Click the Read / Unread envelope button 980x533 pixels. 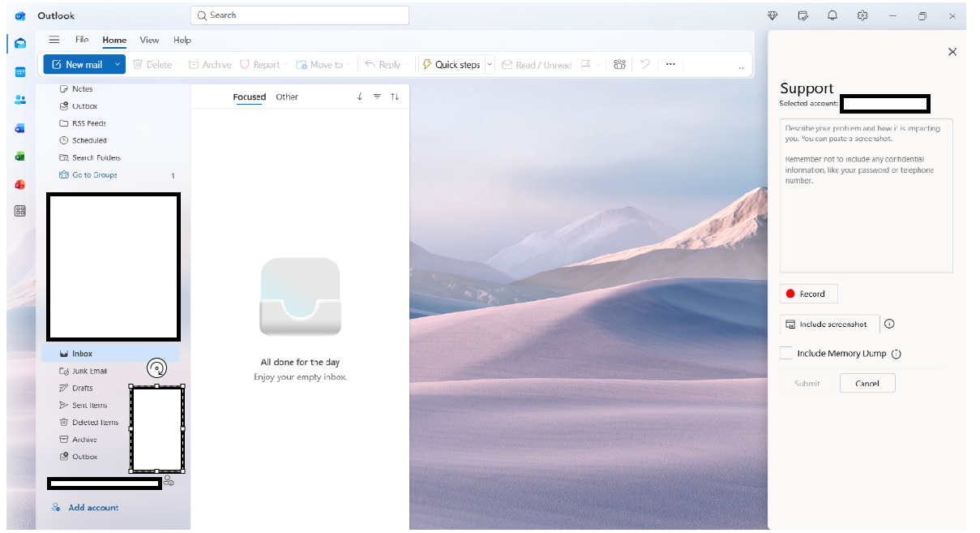click(536, 65)
